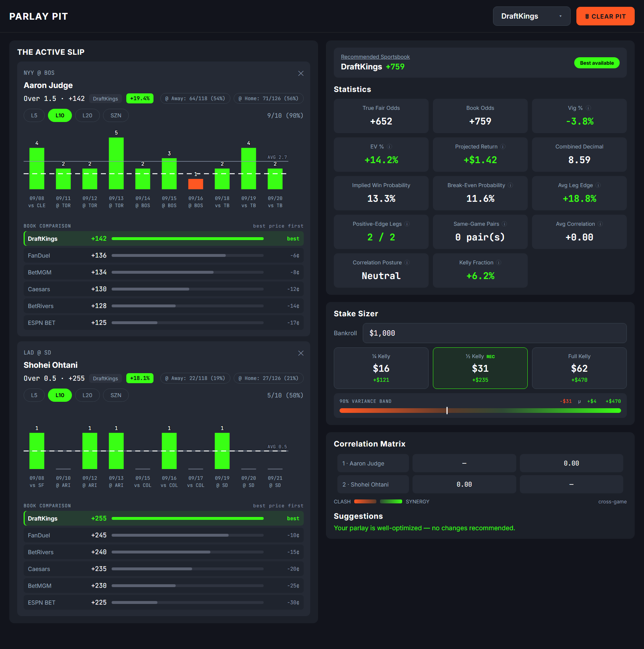Click info icon next to Projected Return
644x649 pixels.
pos(503,147)
